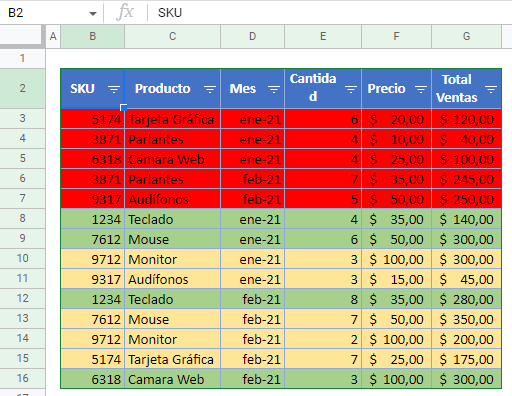512x396 pixels.
Task: Click the $ 45,00 total cell
Action: click(466, 279)
